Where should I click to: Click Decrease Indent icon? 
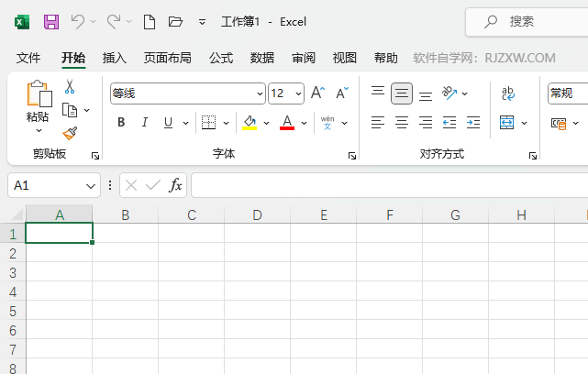(449, 123)
